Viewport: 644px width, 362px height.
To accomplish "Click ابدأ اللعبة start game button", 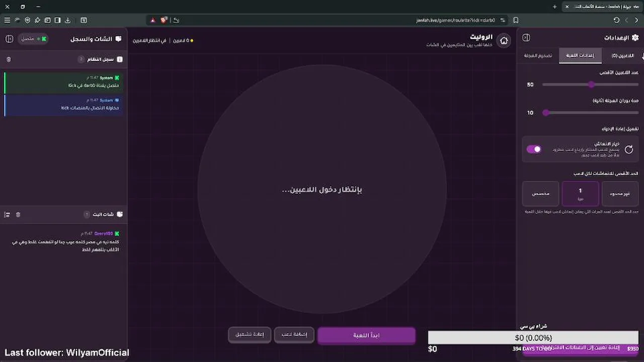I will tap(366, 335).
